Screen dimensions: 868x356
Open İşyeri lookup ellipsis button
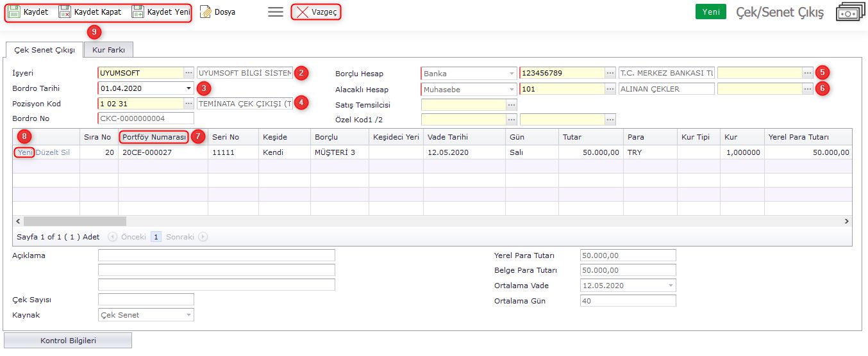click(x=188, y=73)
